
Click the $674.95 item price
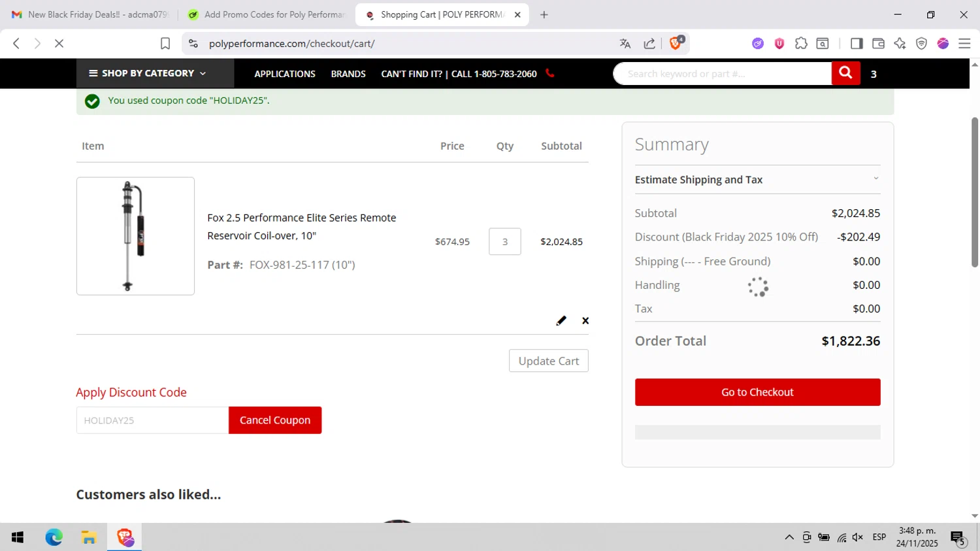click(x=452, y=242)
